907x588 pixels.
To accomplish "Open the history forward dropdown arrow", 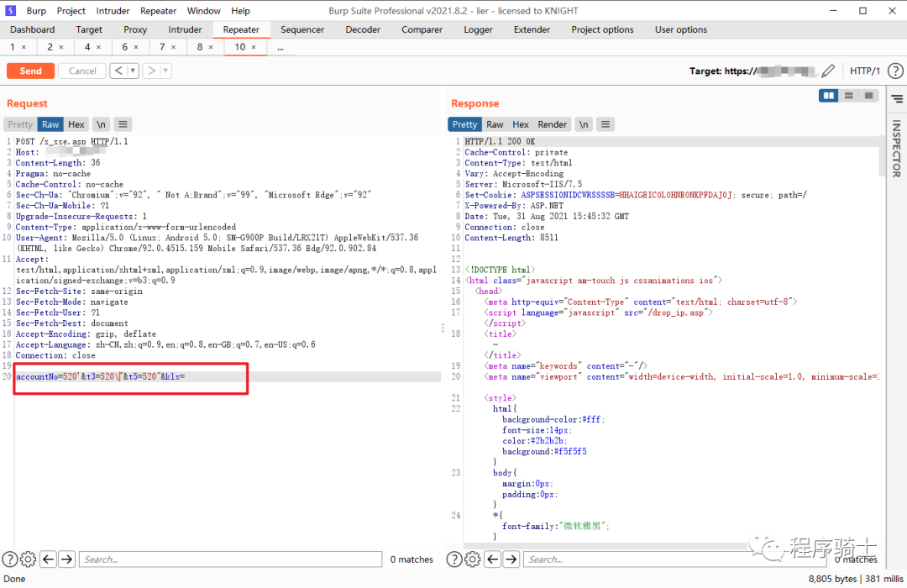I will pyautogui.click(x=165, y=71).
